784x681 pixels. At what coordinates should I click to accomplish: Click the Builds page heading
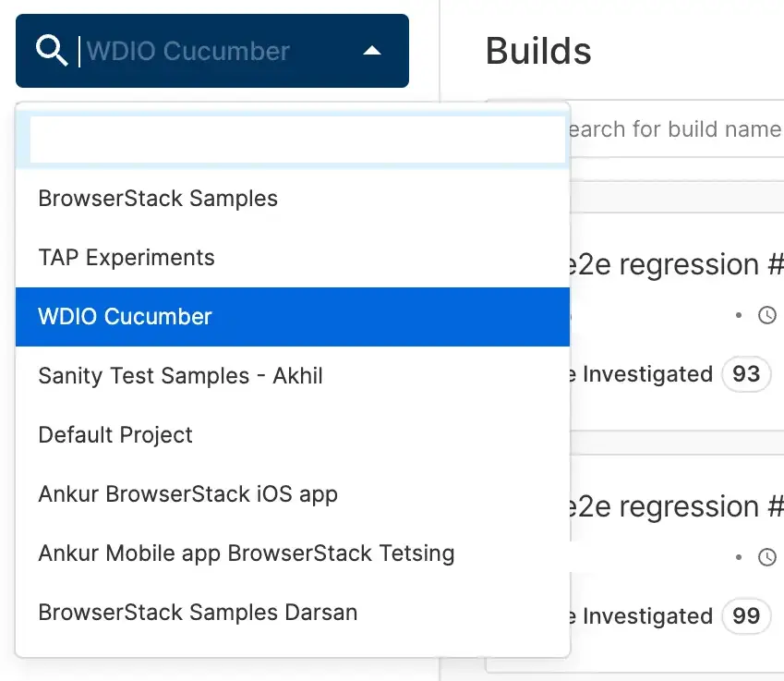click(538, 51)
